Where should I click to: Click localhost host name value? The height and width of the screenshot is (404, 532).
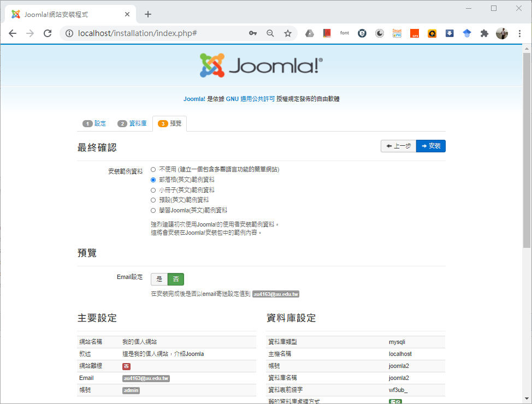[400, 354]
